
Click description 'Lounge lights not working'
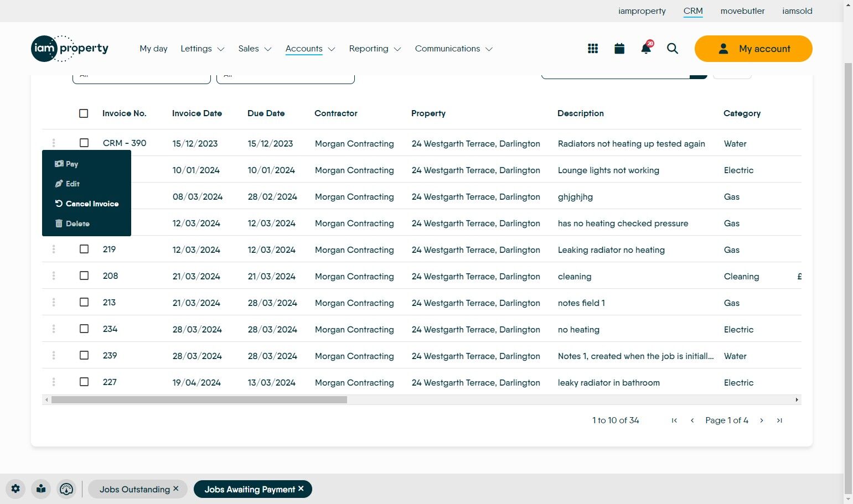click(608, 170)
